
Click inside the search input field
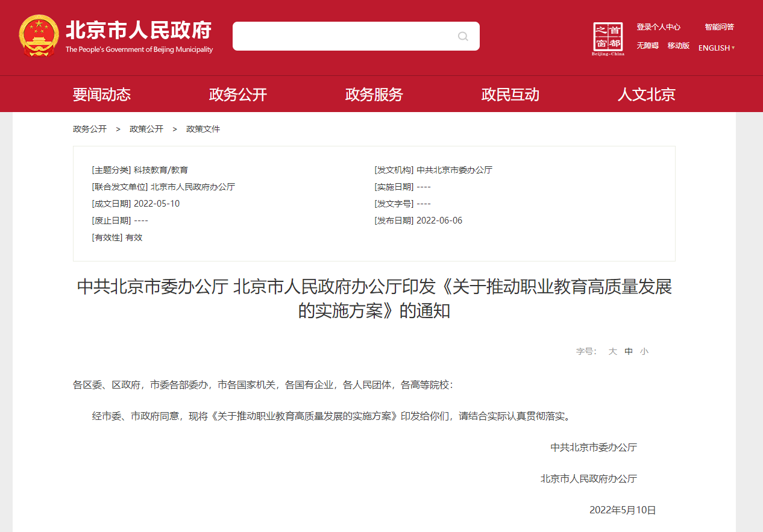click(x=344, y=36)
